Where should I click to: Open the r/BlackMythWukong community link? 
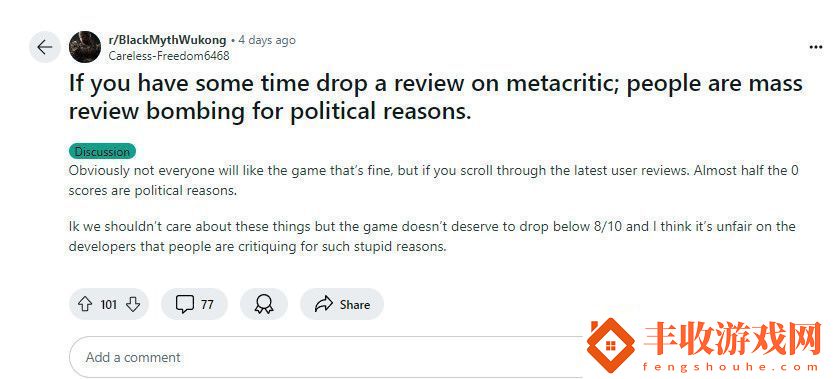point(167,40)
